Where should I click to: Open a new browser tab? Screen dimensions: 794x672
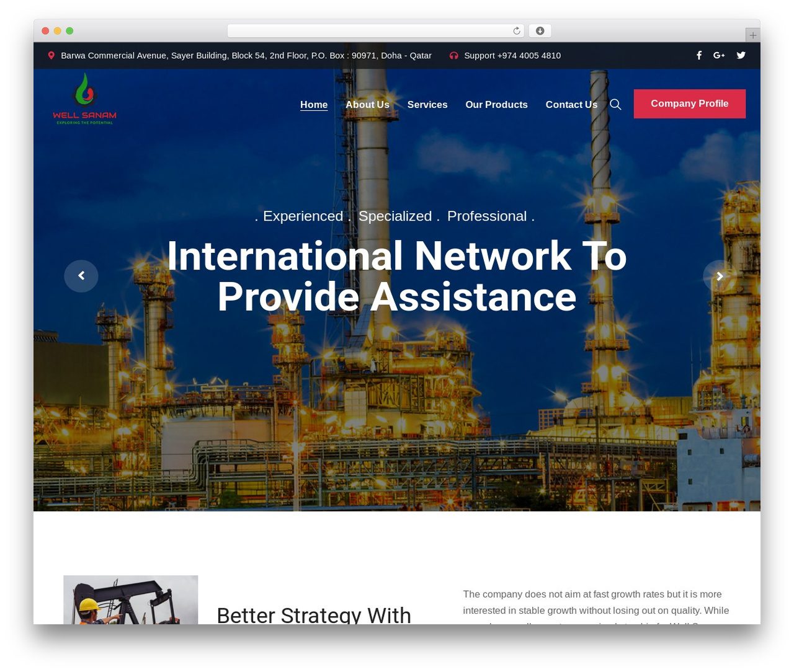point(752,35)
